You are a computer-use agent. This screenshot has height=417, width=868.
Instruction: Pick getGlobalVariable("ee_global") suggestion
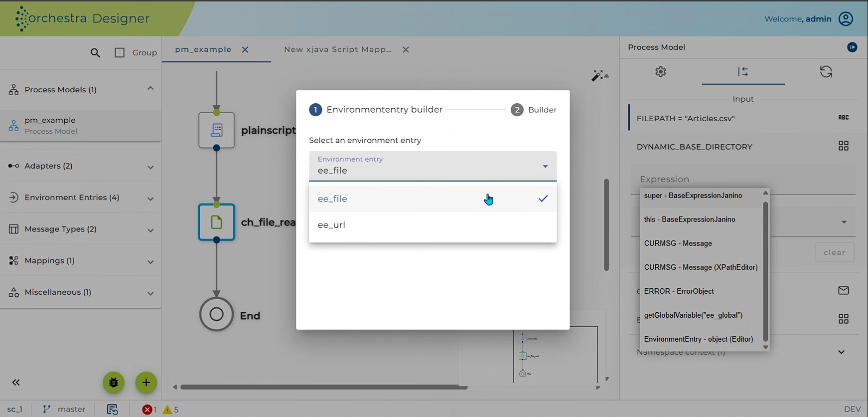pos(701,315)
